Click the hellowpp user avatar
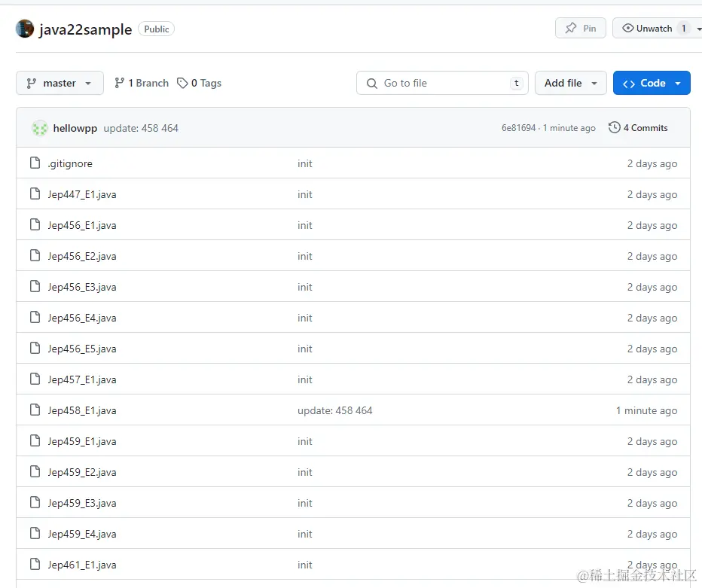The height and width of the screenshot is (588, 702). tap(40, 128)
